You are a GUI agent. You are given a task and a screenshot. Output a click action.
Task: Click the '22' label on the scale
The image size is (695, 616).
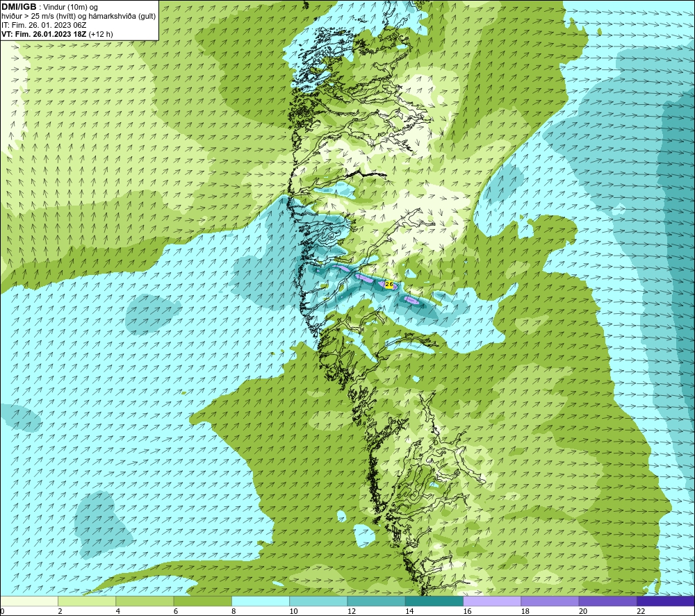click(x=641, y=611)
